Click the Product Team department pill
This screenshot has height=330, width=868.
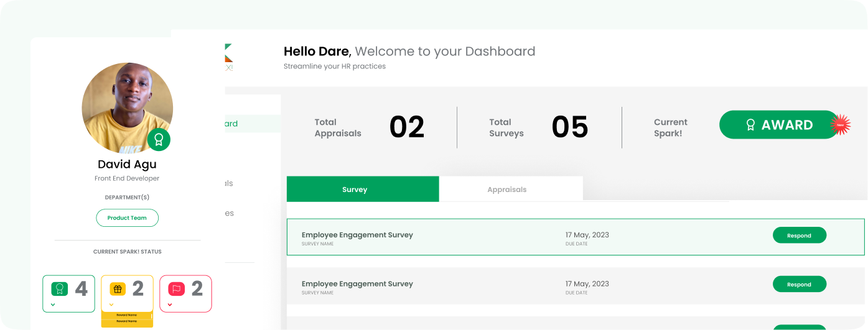click(127, 218)
